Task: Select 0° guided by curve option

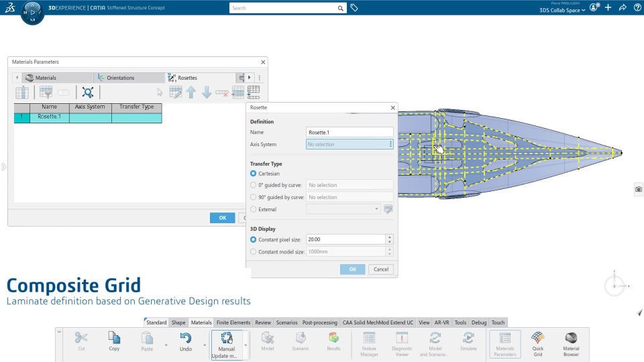Action: [x=253, y=185]
